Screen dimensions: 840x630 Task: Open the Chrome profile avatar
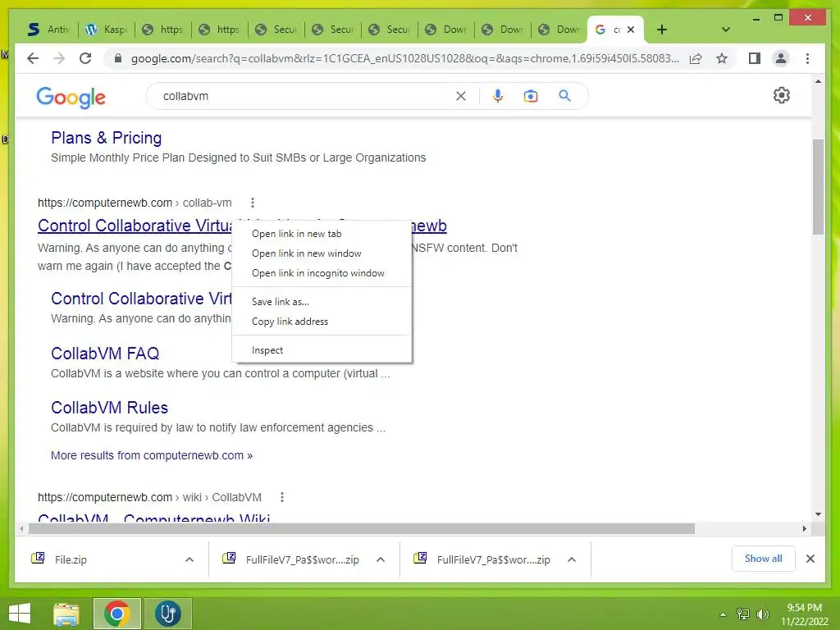point(781,58)
